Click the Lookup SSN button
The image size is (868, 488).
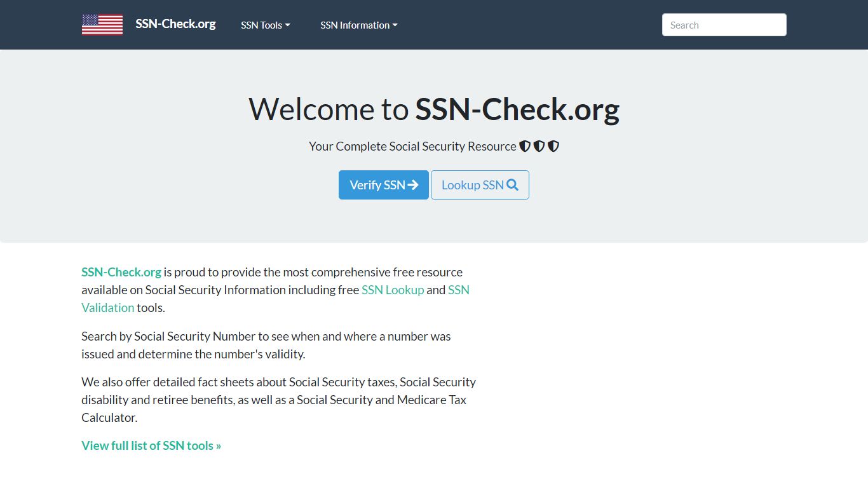(x=480, y=185)
